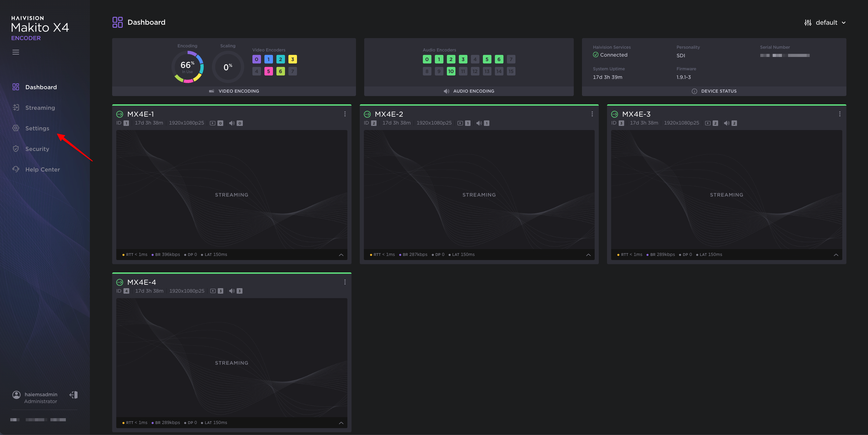868x435 pixels.
Task: Click MX4E-1 stream preview thumbnail
Action: click(x=232, y=189)
